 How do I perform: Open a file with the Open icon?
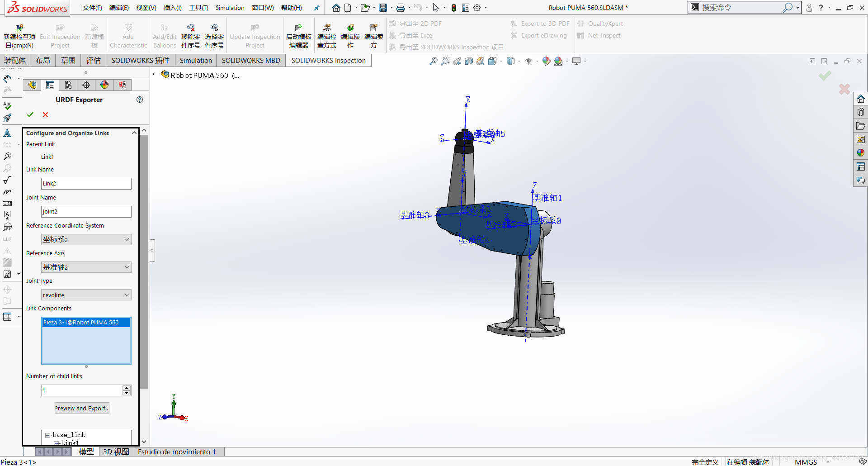pyautogui.click(x=365, y=8)
